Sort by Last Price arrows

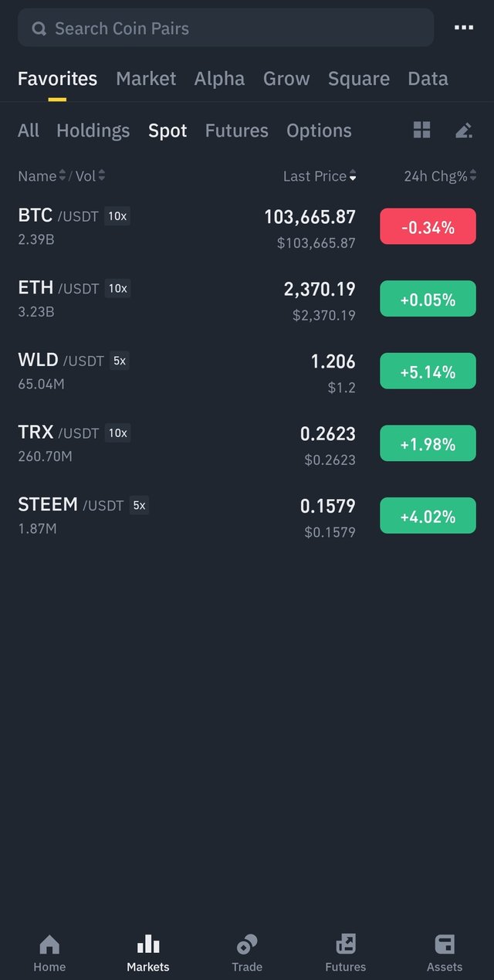click(353, 176)
